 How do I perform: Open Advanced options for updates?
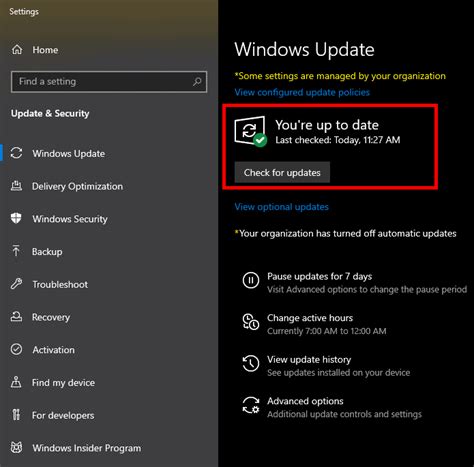[305, 401]
